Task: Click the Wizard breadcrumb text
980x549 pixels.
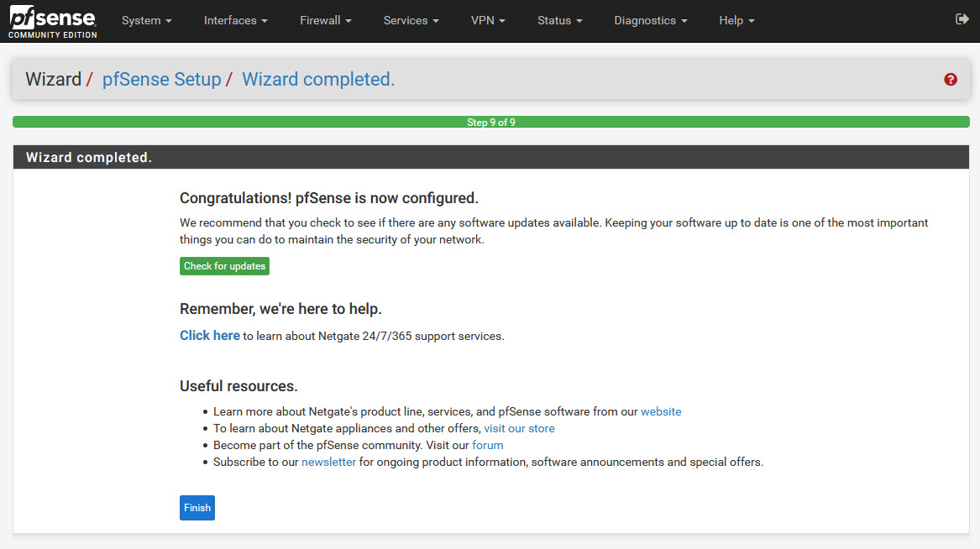Action: click(x=53, y=79)
